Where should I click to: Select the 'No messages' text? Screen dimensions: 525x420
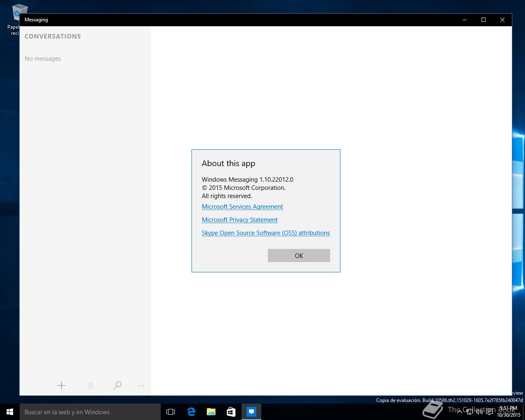click(x=43, y=59)
